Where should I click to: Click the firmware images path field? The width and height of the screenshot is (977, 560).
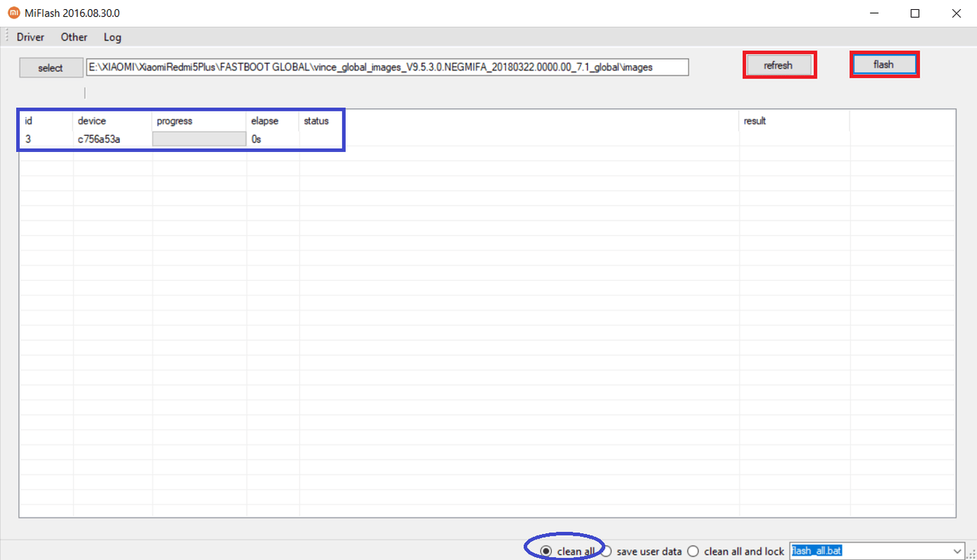coord(388,67)
